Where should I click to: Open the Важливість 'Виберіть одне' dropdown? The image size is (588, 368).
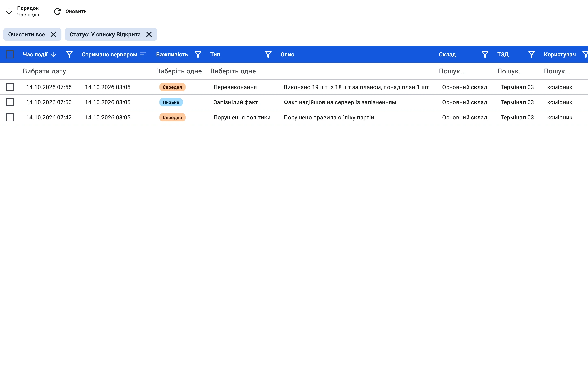click(x=179, y=71)
